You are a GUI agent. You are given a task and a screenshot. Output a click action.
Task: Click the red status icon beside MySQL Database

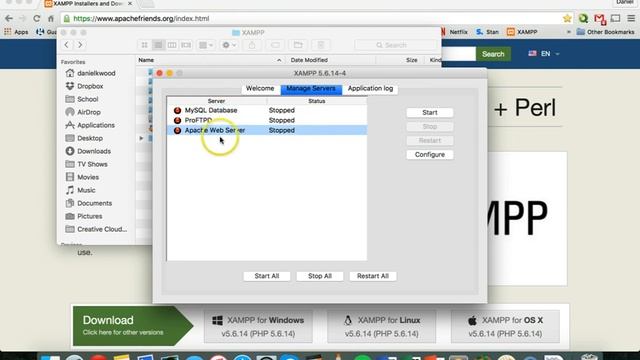tap(177, 111)
